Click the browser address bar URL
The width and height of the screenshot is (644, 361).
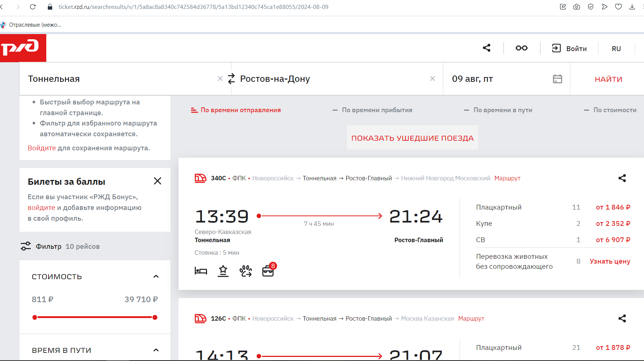pyautogui.click(x=193, y=7)
